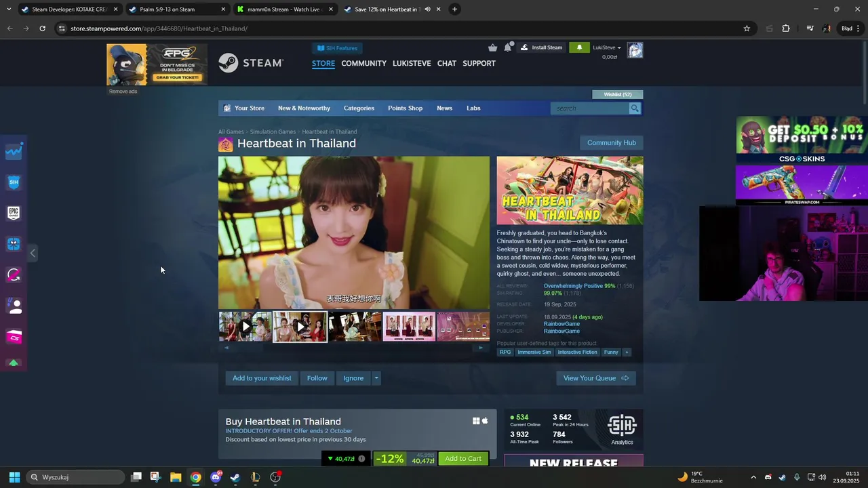This screenshot has height=488, width=868.
Task: Open the Categories menu
Action: (x=359, y=108)
